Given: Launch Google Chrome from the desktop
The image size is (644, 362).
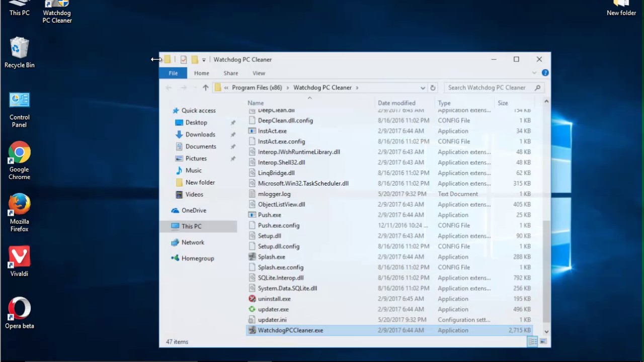Looking at the screenshot, I should point(19,160).
